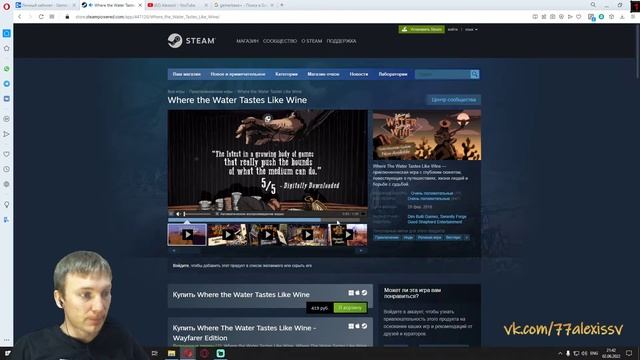Open Good Shepherd Entertainment publisher link

click(435, 222)
